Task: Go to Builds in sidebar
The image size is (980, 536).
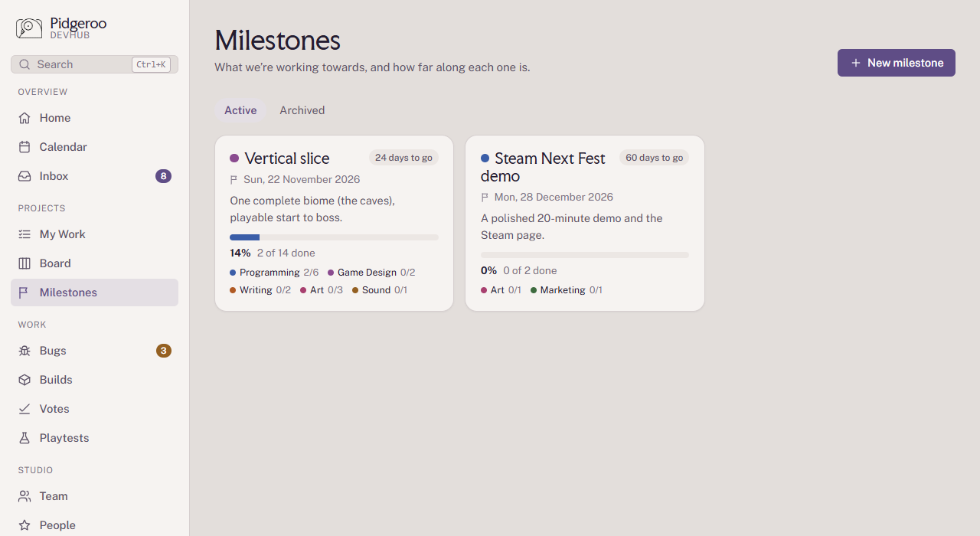Action: tap(94, 380)
